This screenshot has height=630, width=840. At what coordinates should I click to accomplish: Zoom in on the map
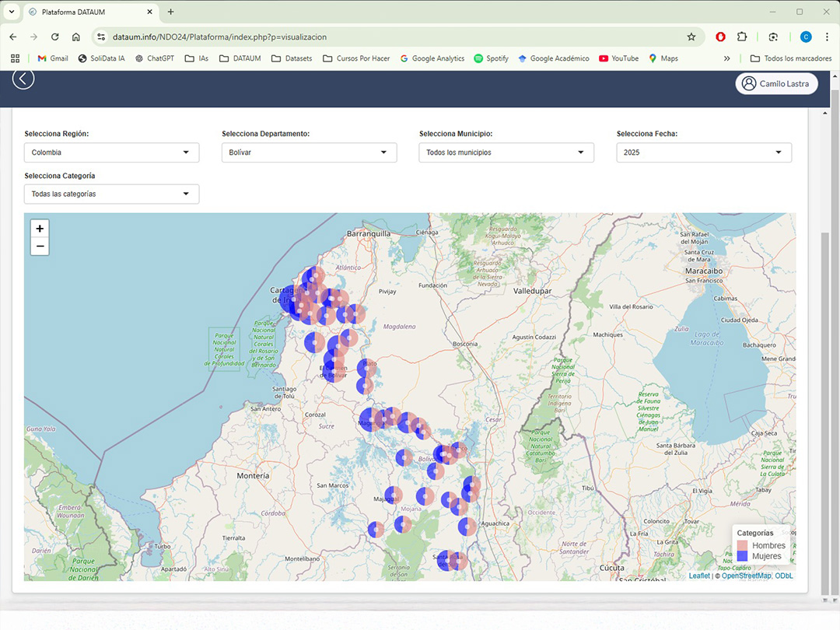tap(40, 229)
